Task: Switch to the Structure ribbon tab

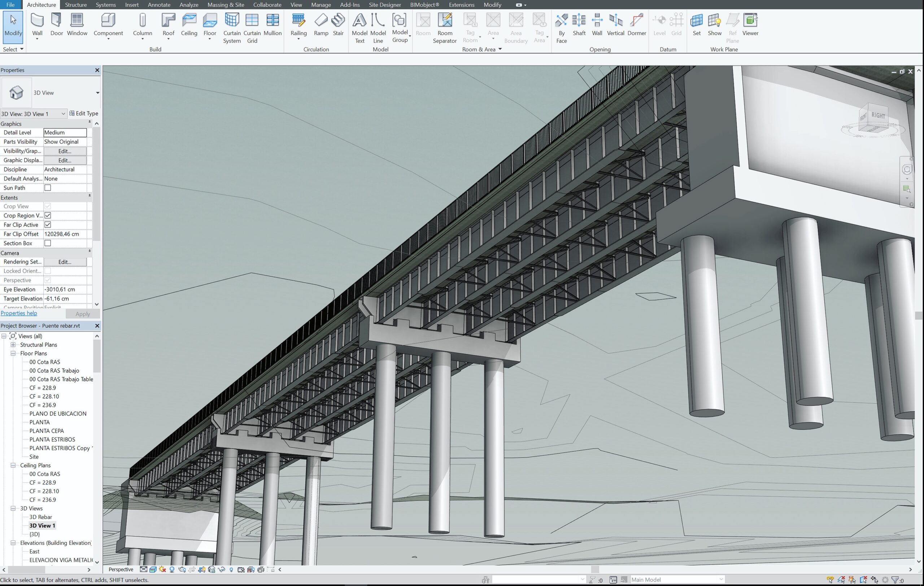Action: coord(75,5)
